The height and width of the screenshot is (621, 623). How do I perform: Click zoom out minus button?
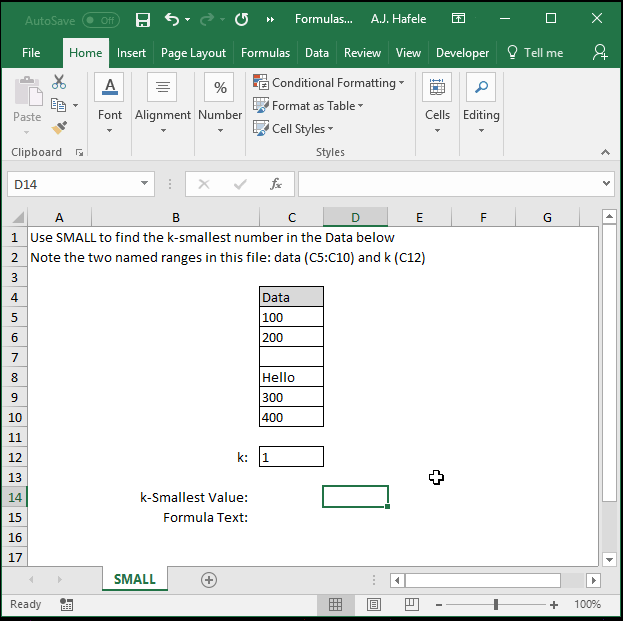(x=439, y=605)
